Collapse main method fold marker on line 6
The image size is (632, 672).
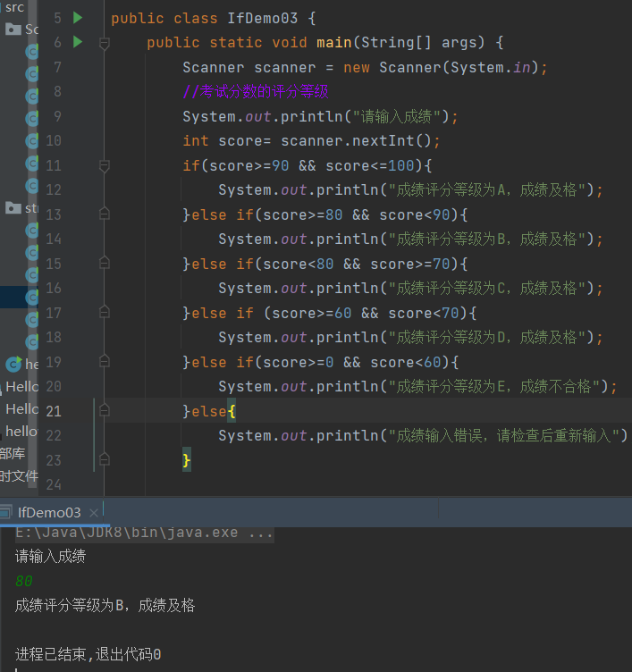[x=105, y=43]
